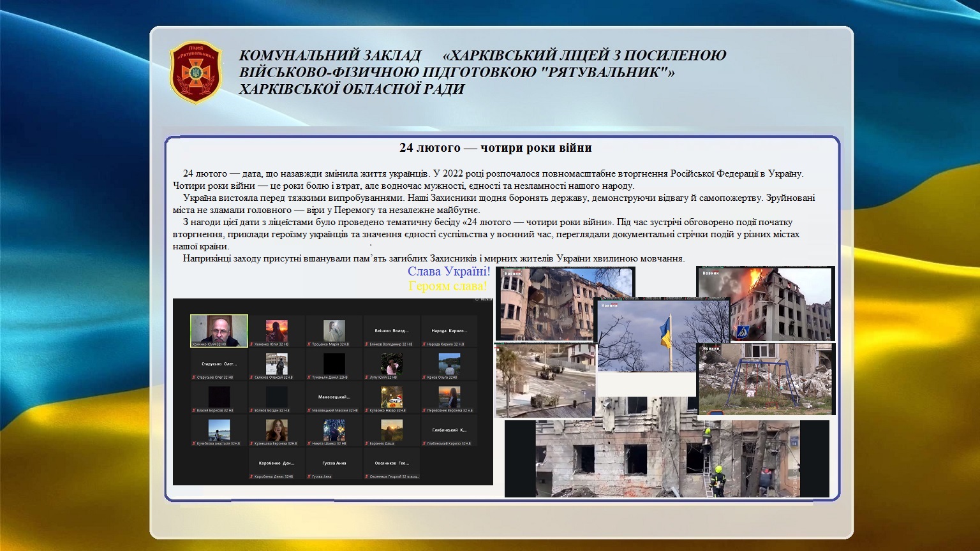Click the timer indicator at the video grid's top right
980x551 pixels.
coord(486,299)
